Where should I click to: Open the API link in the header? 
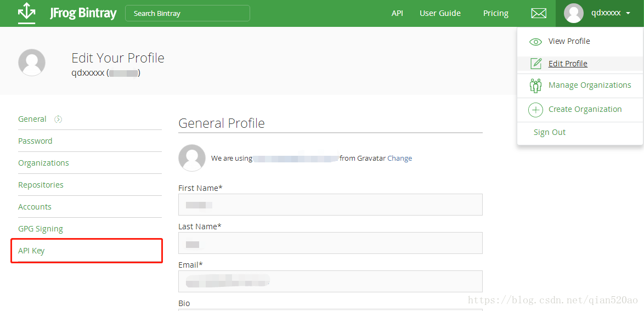(397, 14)
